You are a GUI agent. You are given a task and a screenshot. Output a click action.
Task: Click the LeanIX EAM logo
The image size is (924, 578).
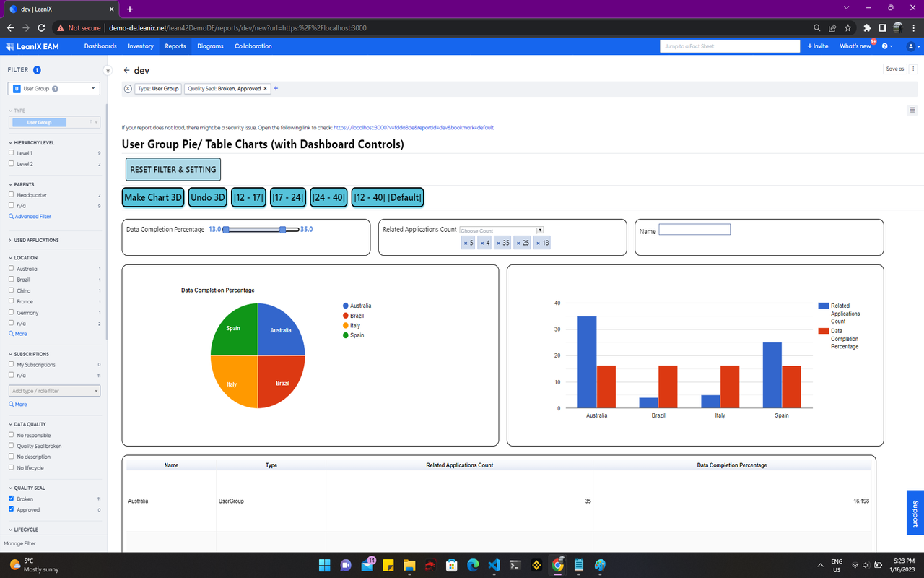coord(32,46)
